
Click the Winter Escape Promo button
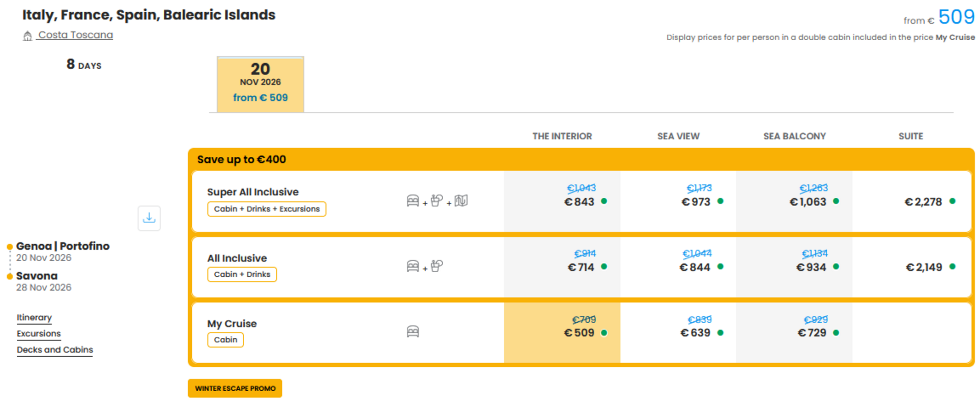(x=235, y=388)
